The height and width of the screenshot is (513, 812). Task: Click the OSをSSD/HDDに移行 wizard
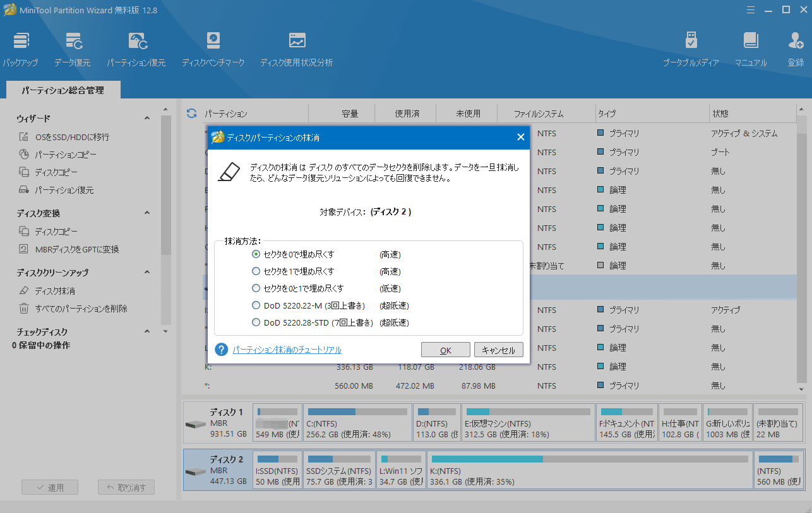point(72,137)
